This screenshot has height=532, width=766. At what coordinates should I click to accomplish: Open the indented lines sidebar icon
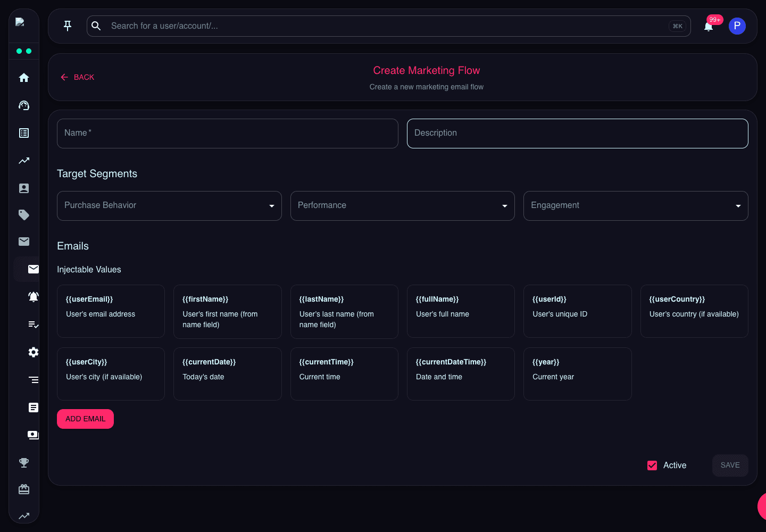point(34,380)
